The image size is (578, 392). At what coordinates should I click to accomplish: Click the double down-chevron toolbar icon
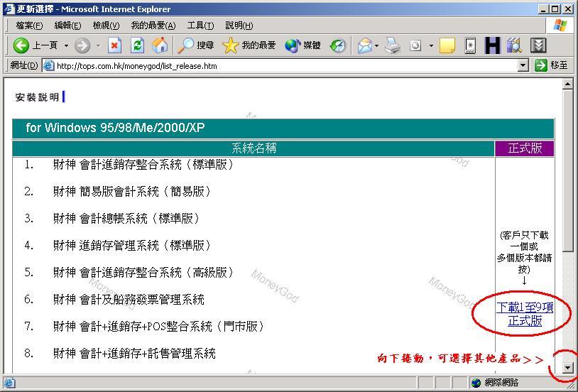(x=538, y=45)
